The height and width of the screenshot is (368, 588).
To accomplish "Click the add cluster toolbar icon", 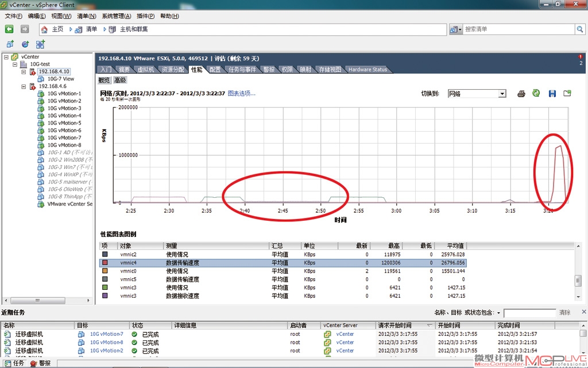I will pyautogui.click(x=40, y=44).
